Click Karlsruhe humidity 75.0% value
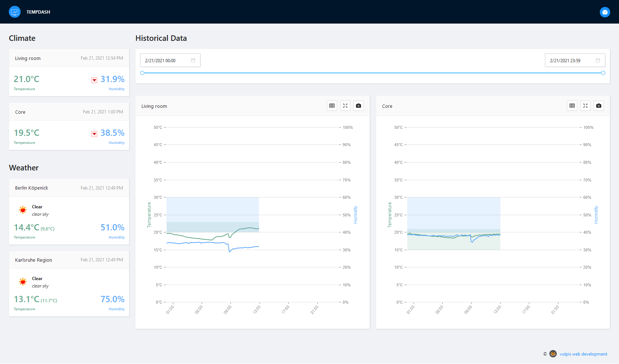 112,299
